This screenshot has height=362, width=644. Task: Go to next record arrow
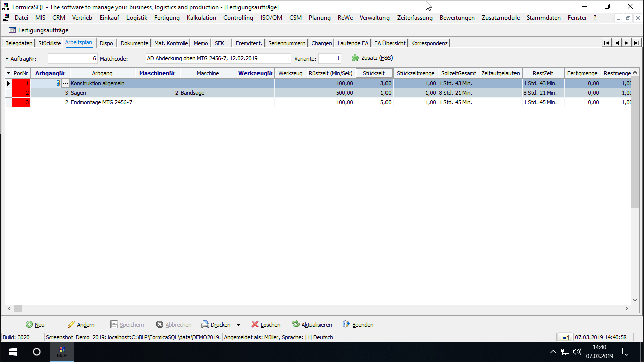tap(627, 43)
